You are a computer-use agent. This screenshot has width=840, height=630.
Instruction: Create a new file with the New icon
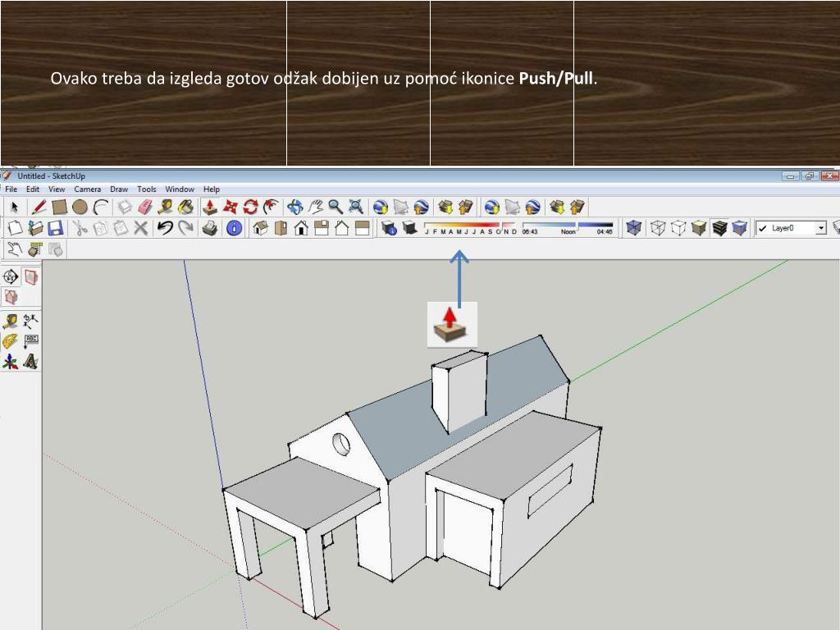[15, 228]
